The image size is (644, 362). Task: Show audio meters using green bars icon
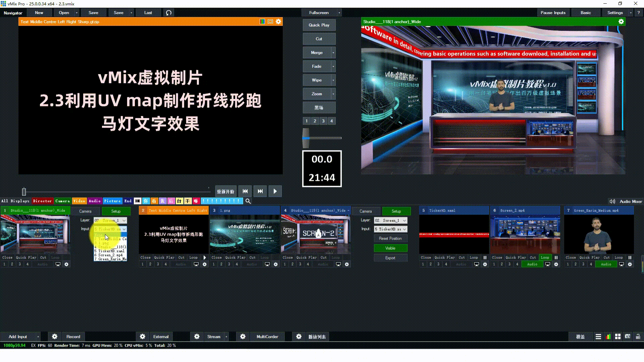point(608,337)
